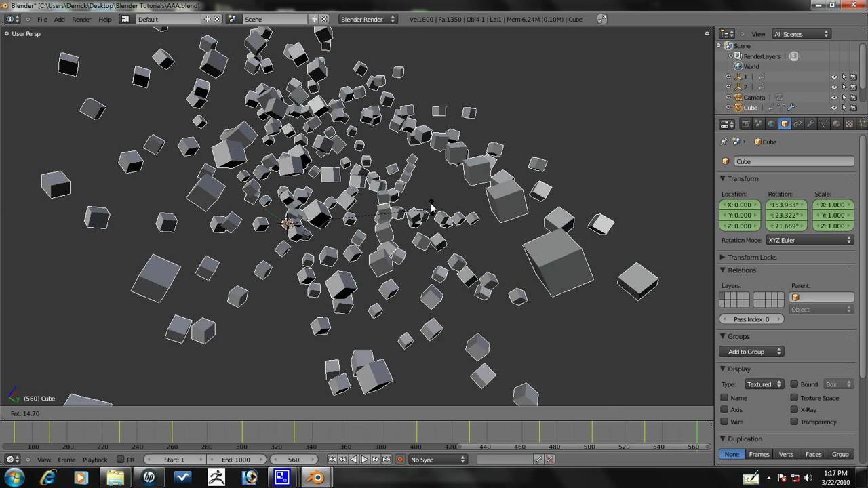Toggle visibility of object 2
The image size is (868, 488).
(834, 87)
